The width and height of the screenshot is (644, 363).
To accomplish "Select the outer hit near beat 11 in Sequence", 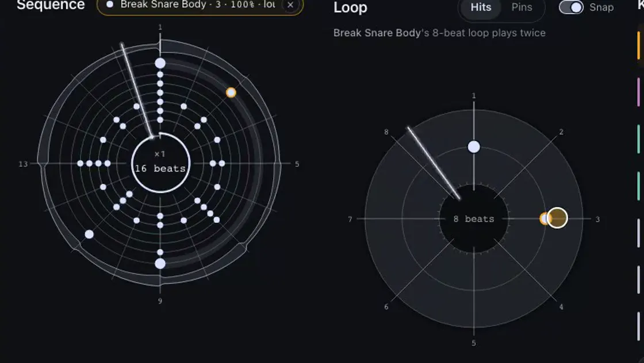I will pos(89,234).
